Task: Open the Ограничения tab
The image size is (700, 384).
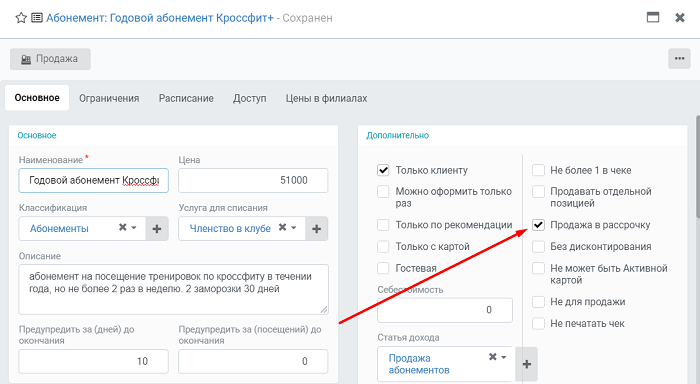Action: point(109,98)
